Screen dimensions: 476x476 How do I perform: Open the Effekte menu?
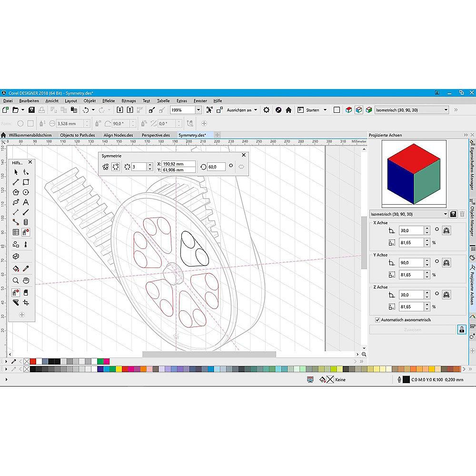(109, 101)
